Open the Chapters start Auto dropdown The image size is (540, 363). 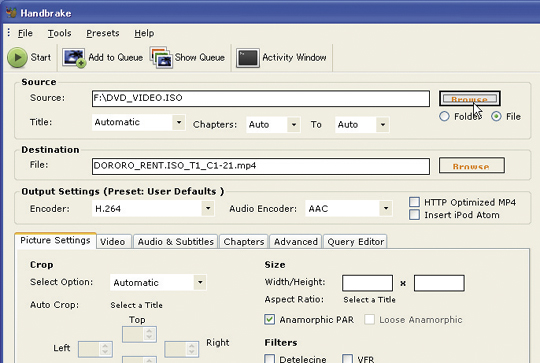click(273, 124)
